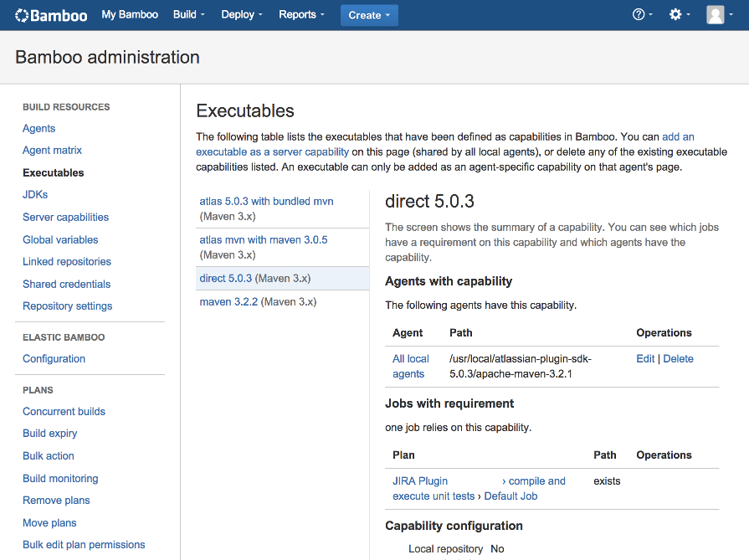Open Build expiry page
This screenshot has height=560, width=749.
tap(49, 434)
